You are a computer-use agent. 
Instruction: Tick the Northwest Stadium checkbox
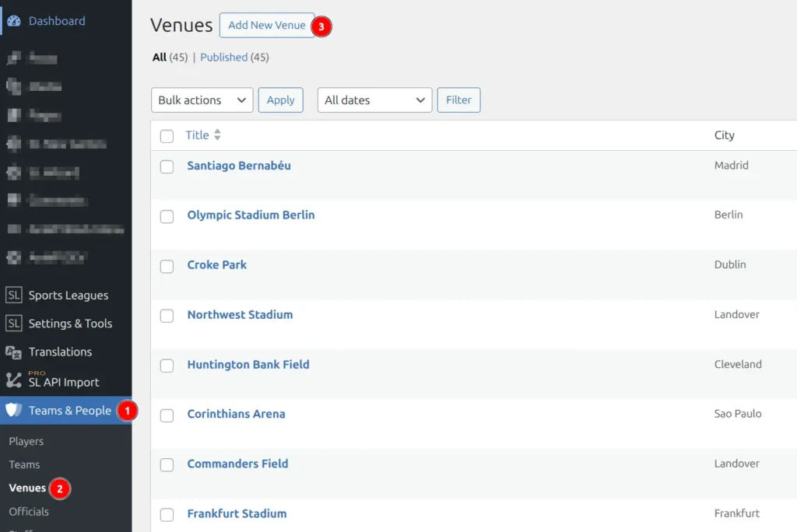167,316
